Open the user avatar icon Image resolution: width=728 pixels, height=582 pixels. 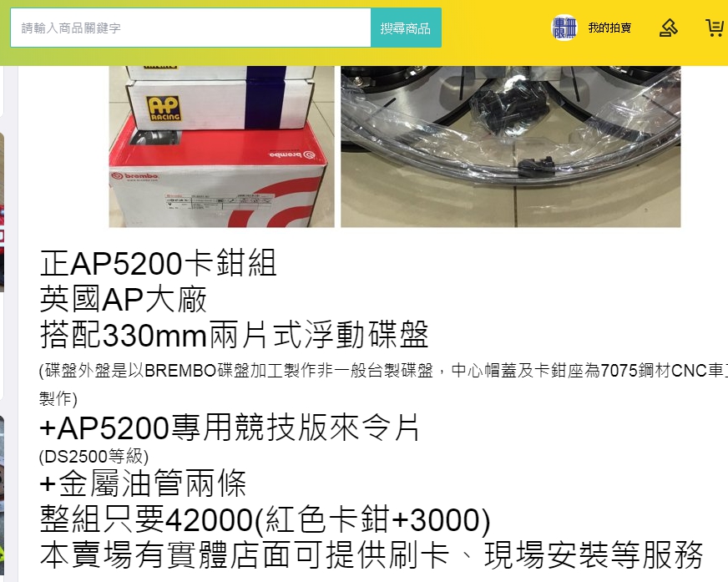[x=564, y=28]
